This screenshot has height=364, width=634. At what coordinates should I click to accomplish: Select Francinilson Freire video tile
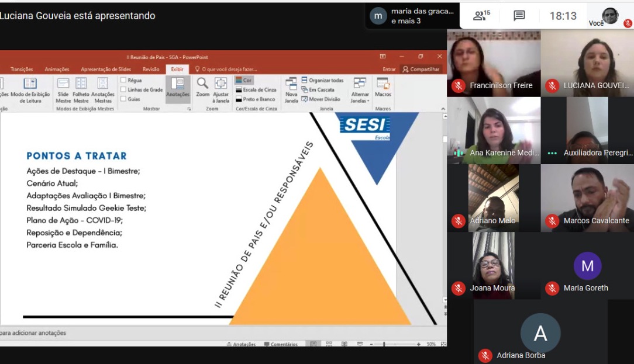tap(494, 64)
